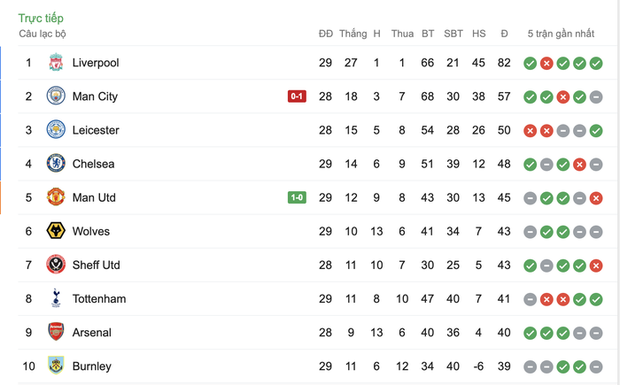This screenshot has width=620, height=385.
Task: Click the Man City club crest
Action: [x=56, y=96]
